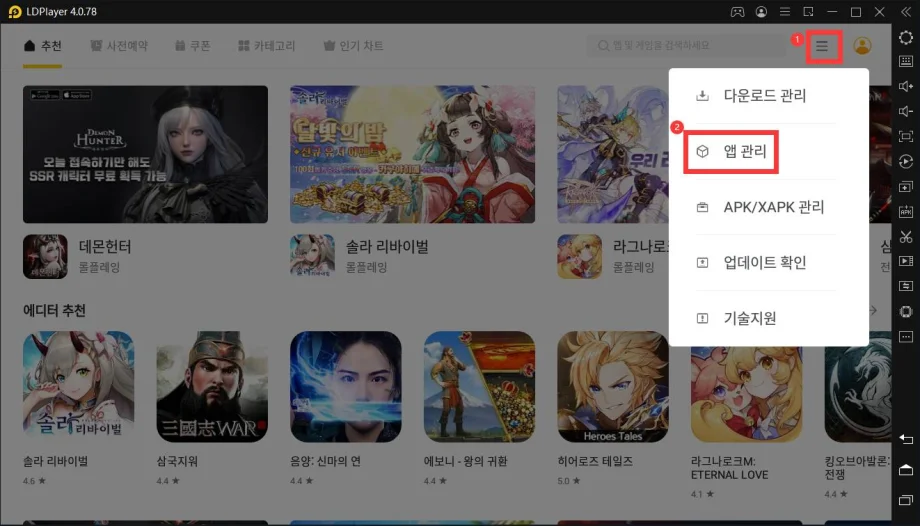
Task: Open the more tools ellipsis icon
Action: point(906,337)
